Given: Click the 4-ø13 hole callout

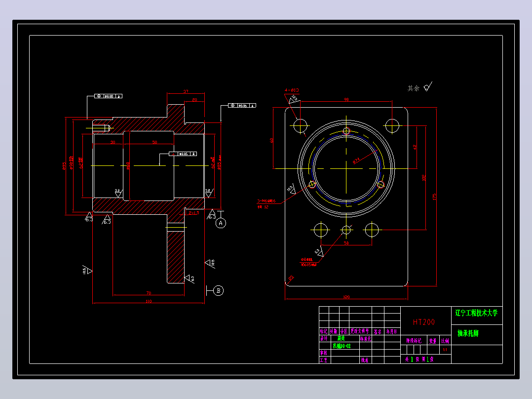Looking at the screenshot, I should pyautogui.click(x=292, y=90).
